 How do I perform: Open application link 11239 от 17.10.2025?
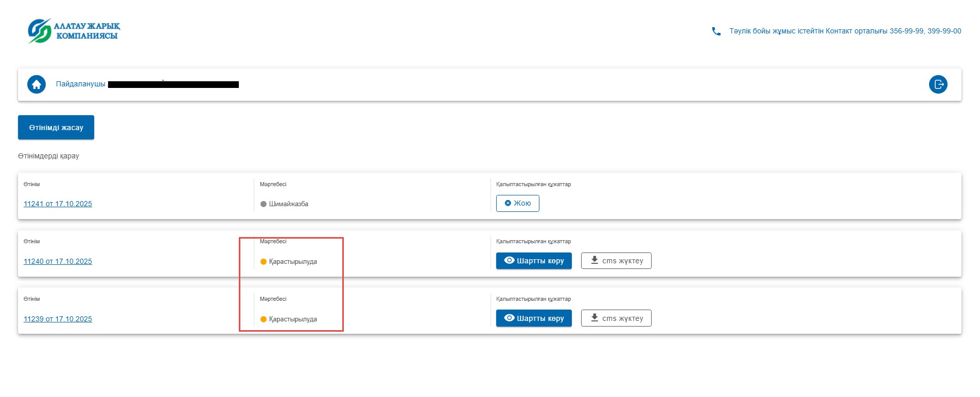[x=58, y=319]
